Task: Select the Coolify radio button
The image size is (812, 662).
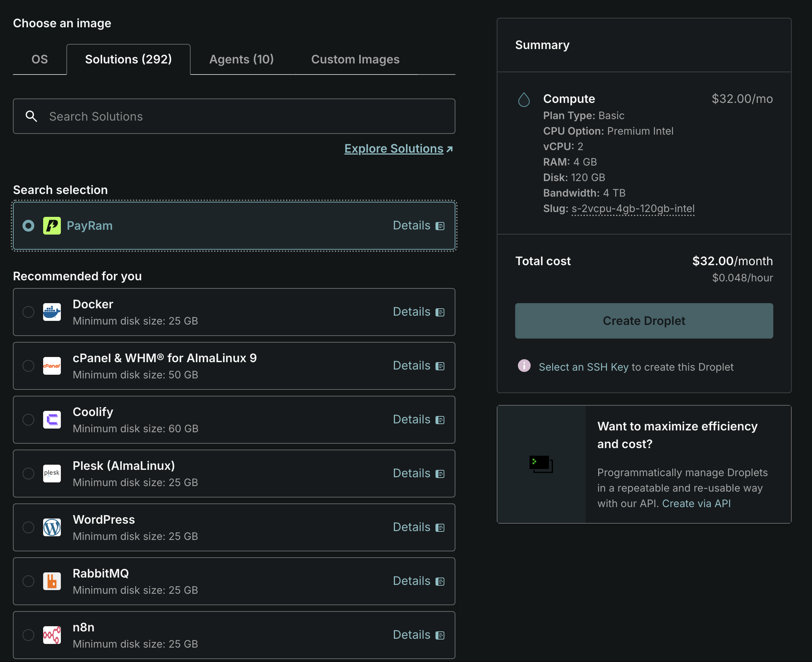Action: pyautogui.click(x=28, y=419)
